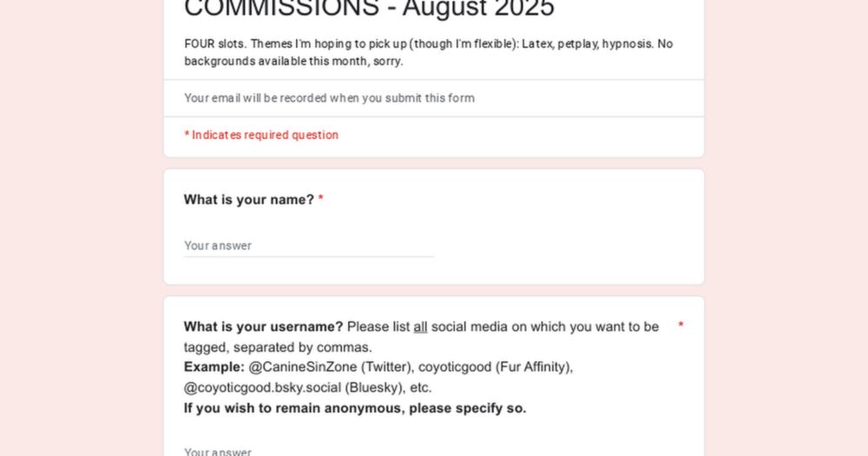Click the tagged, separated by commas text
This screenshot has height=456, width=868.
(278, 347)
